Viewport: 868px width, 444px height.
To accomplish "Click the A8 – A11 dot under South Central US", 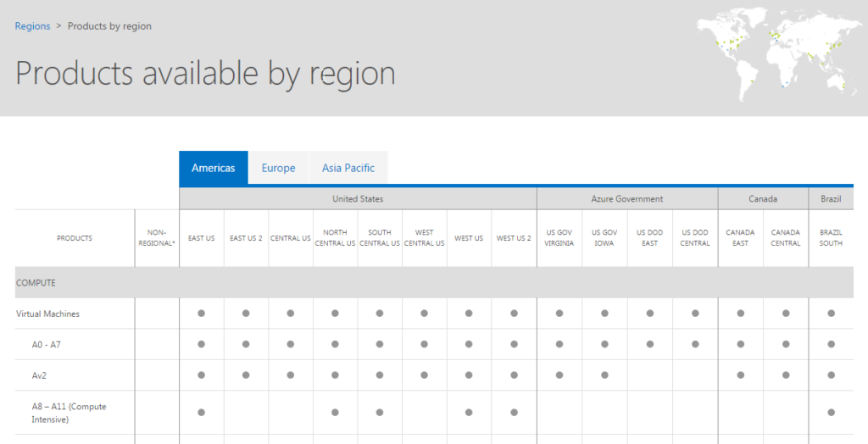I will coord(380,413).
